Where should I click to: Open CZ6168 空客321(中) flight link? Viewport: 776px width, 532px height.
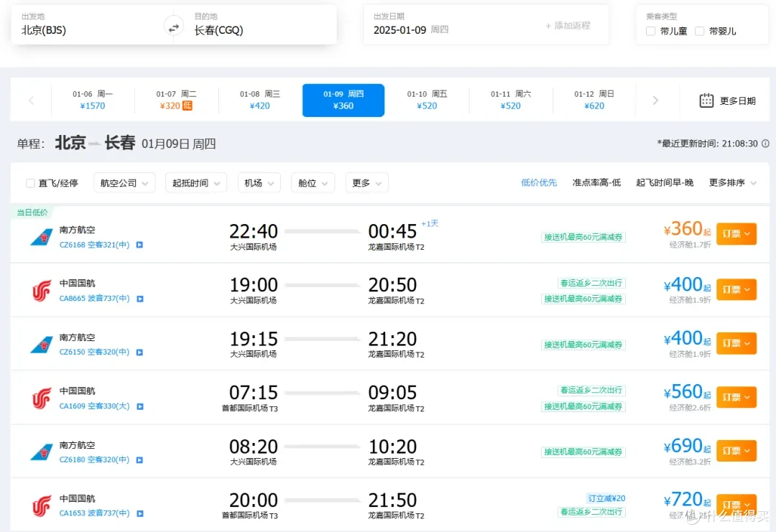(x=94, y=245)
